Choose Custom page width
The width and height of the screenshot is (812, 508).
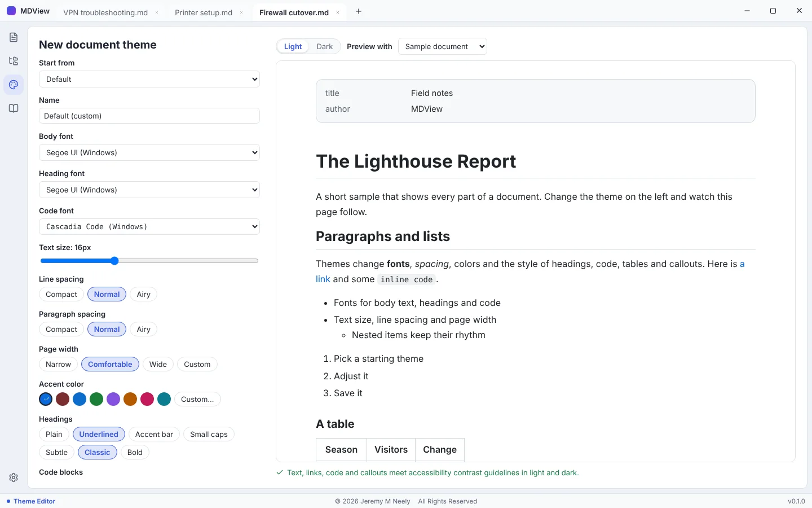click(197, 364)
